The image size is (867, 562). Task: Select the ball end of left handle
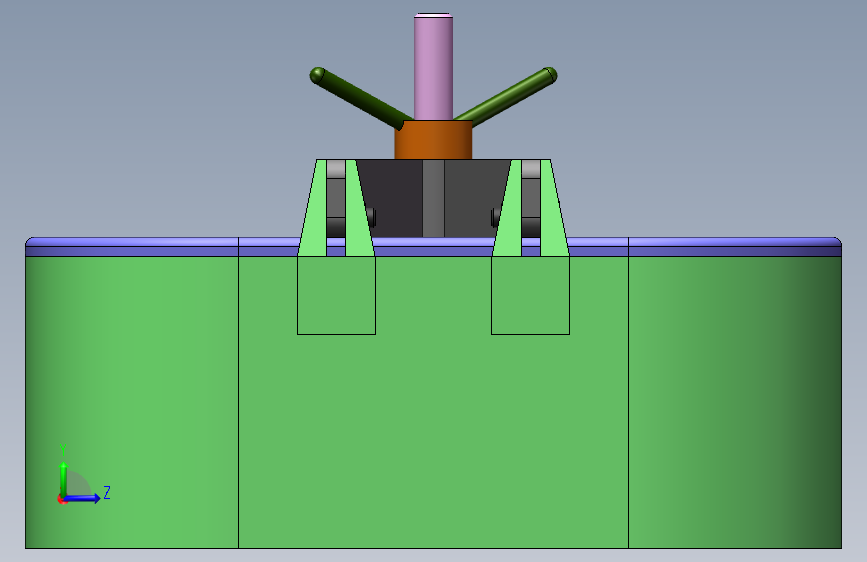317,75
